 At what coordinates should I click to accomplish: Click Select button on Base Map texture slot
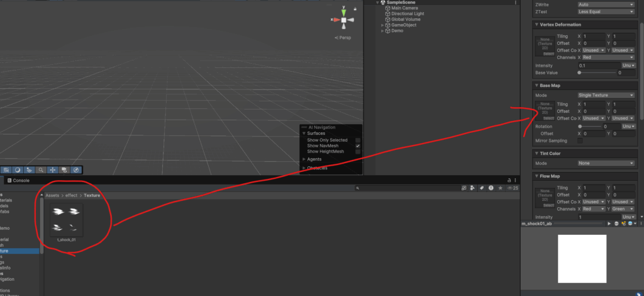(x=545, y=118)
